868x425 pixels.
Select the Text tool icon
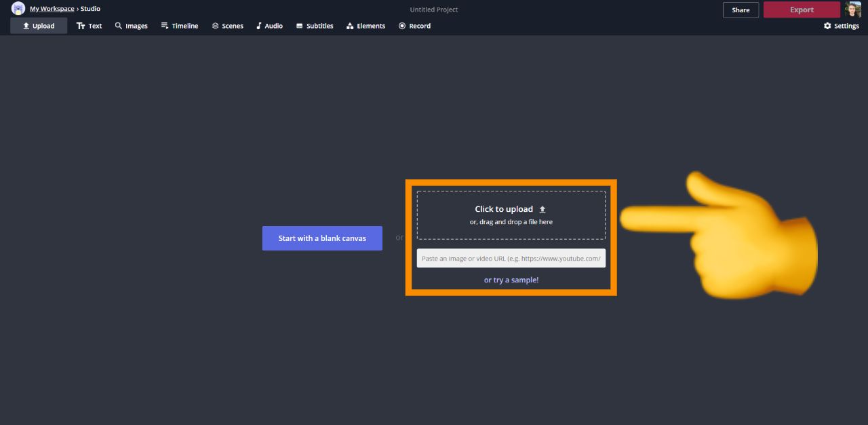pos(81,26)
